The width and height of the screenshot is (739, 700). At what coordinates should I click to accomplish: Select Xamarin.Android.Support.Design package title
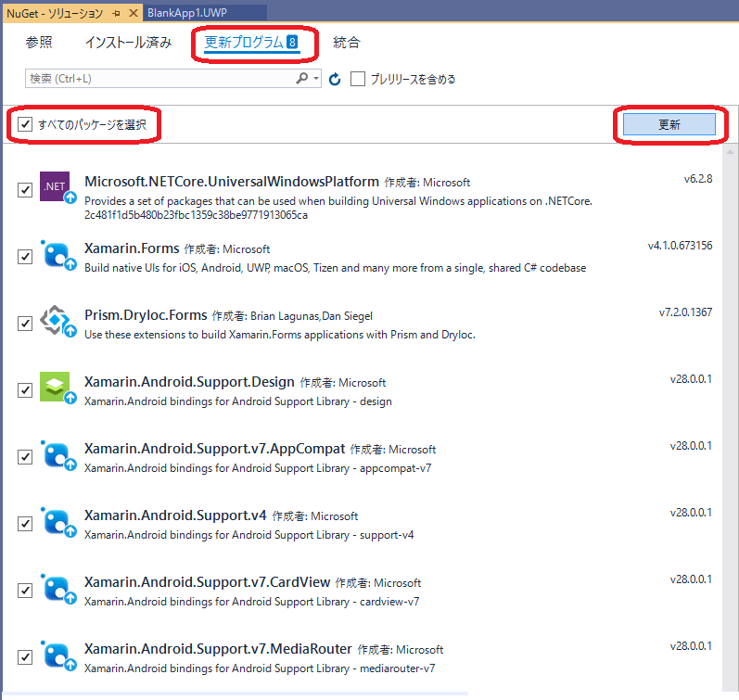[x=189, y=381]
